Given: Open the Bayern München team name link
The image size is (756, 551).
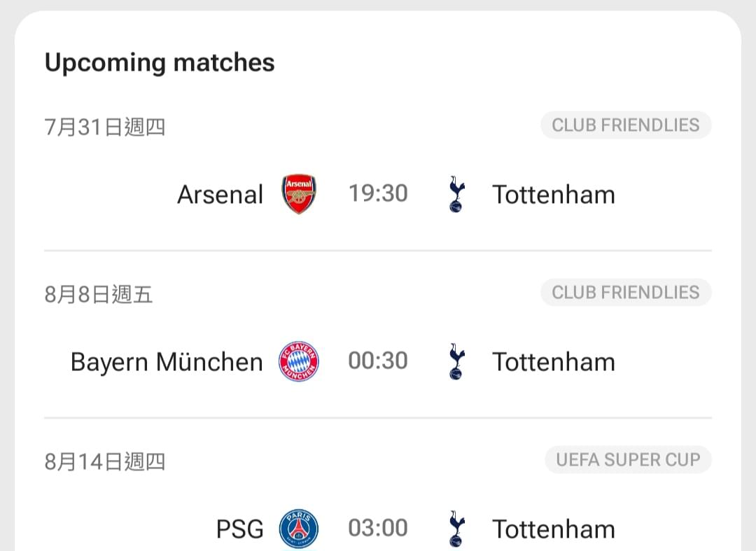Looking at the screenshot, I should pyautogui.click(x=167, y=362).
